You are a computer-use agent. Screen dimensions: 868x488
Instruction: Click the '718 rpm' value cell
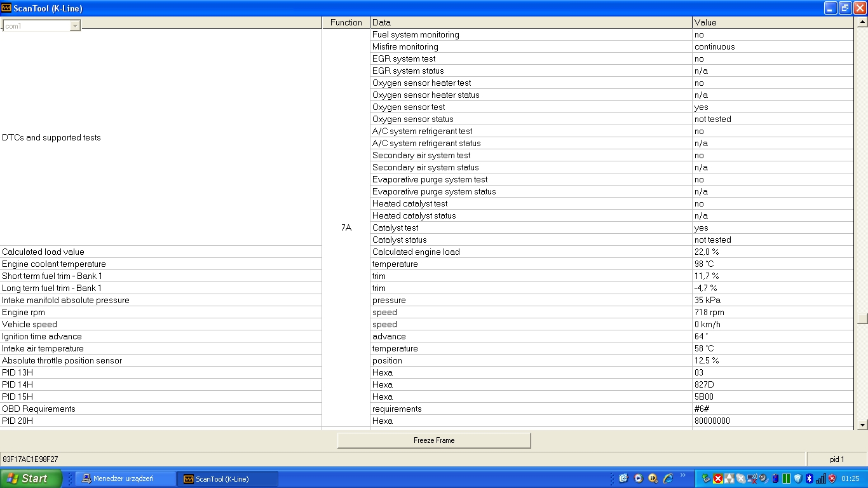tap(773, 312)
